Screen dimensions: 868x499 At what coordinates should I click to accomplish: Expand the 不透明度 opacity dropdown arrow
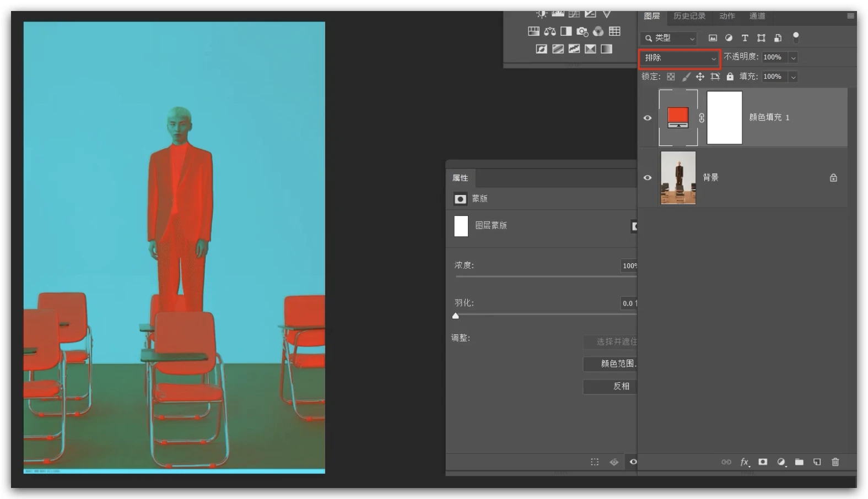(x=793, y=58)
